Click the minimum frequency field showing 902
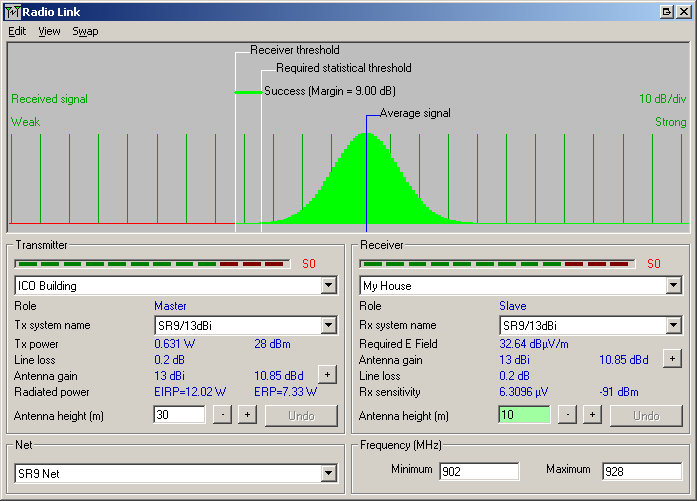The image size is (697, 501). [x=478, y=471]
